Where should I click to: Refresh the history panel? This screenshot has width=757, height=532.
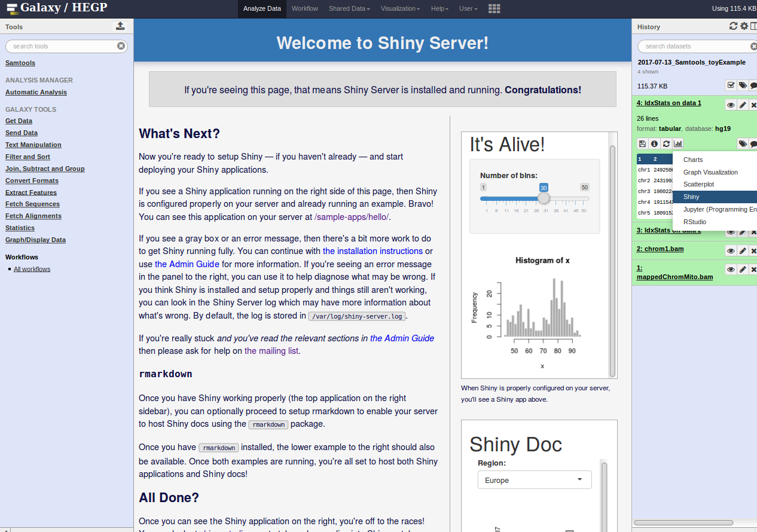pyautogui.click(x=733, y=26)
